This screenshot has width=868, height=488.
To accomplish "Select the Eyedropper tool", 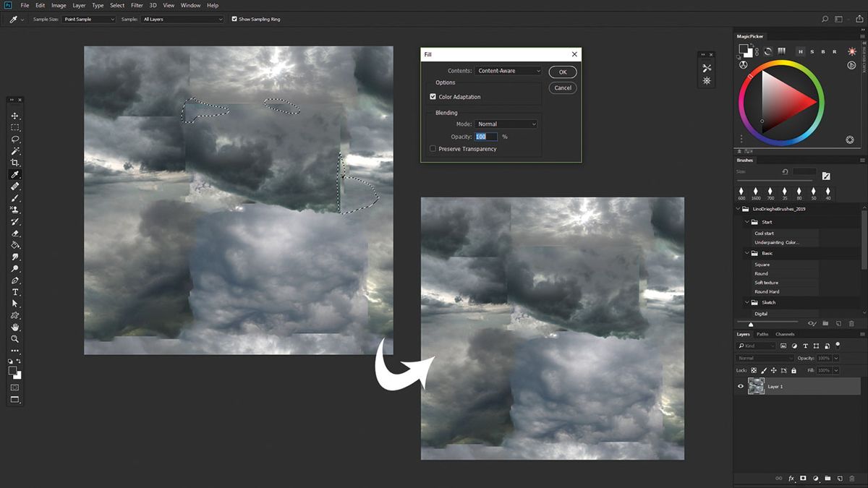I will click(x=15, y=174).
